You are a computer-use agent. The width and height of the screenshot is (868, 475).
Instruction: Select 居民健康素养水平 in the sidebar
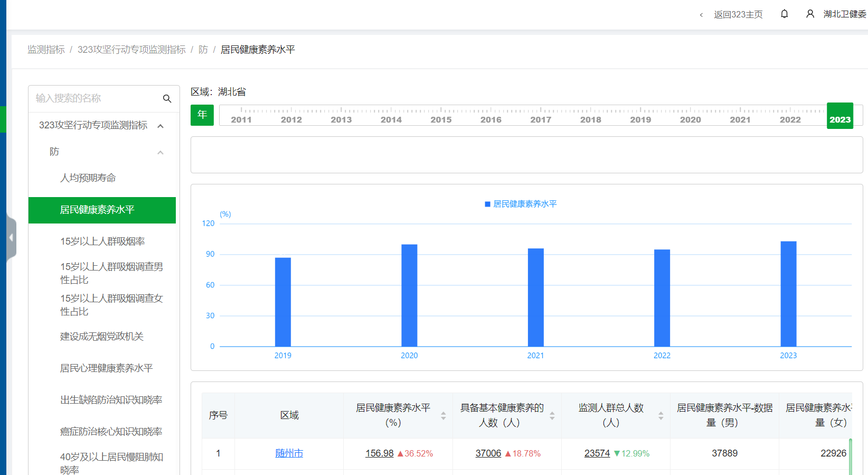102,210
